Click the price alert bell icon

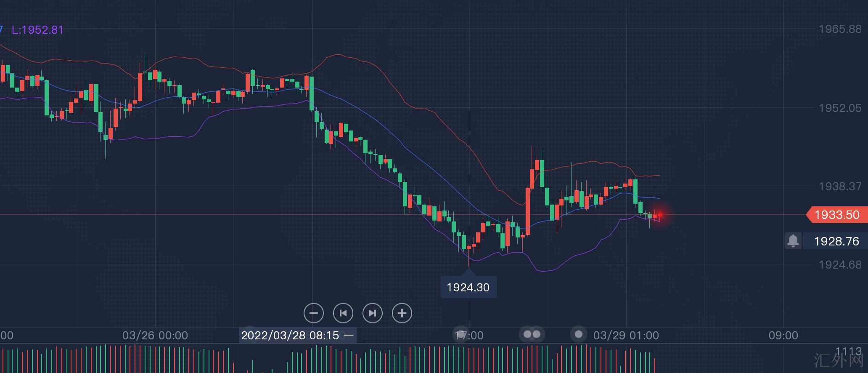coord(793,241)
